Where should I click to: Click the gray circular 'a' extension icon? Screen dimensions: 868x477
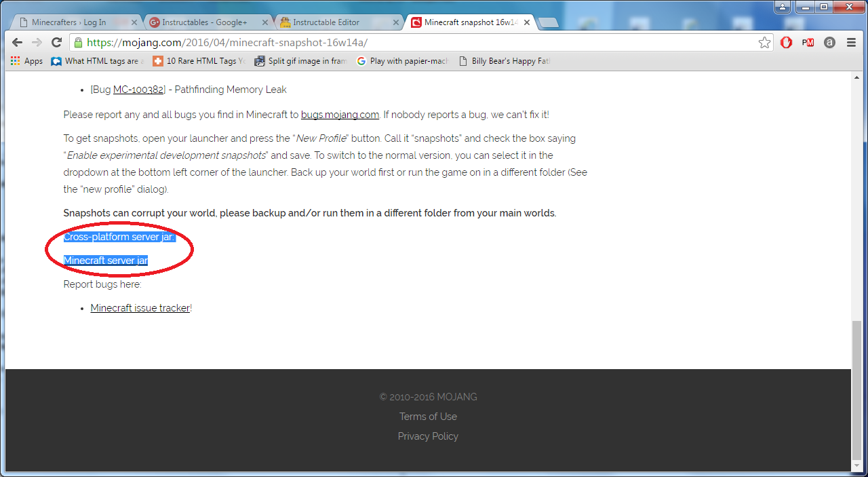[829, 42]
